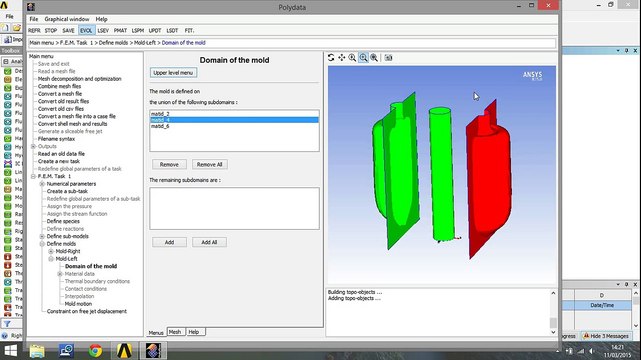Open the Windows Start button
641x360 pixels.
coord(11,351)
